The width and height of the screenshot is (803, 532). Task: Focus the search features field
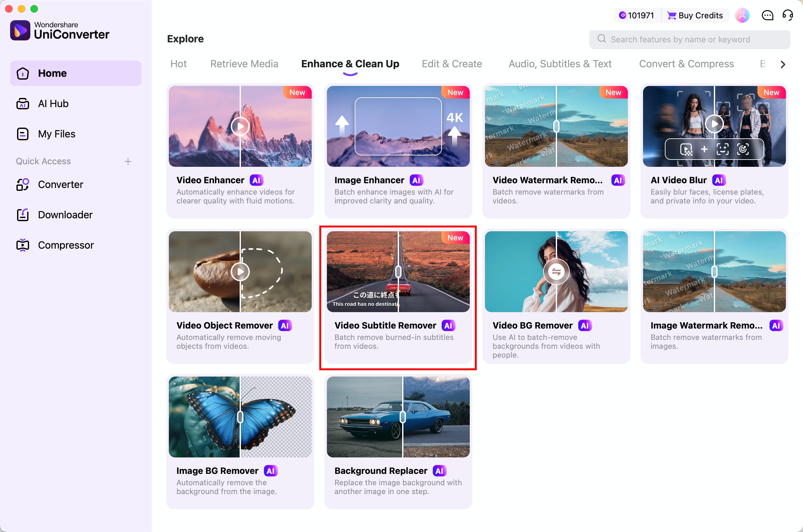point(689,39)
